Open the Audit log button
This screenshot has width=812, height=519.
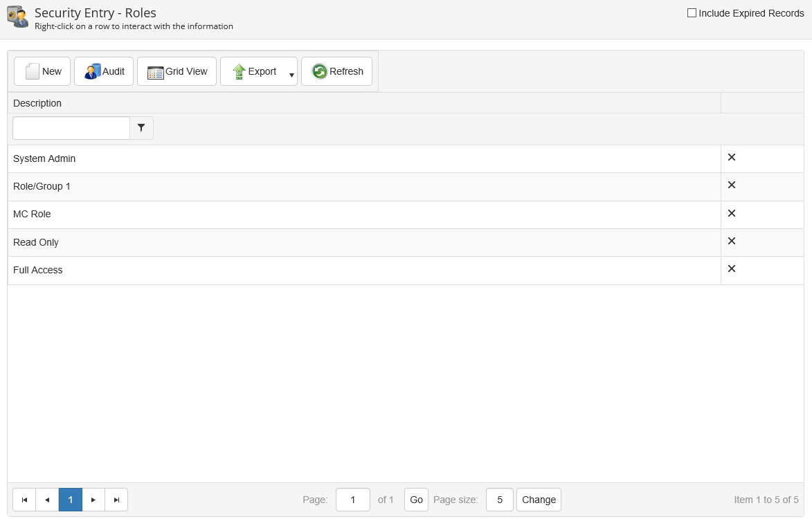tap(104, 71)
